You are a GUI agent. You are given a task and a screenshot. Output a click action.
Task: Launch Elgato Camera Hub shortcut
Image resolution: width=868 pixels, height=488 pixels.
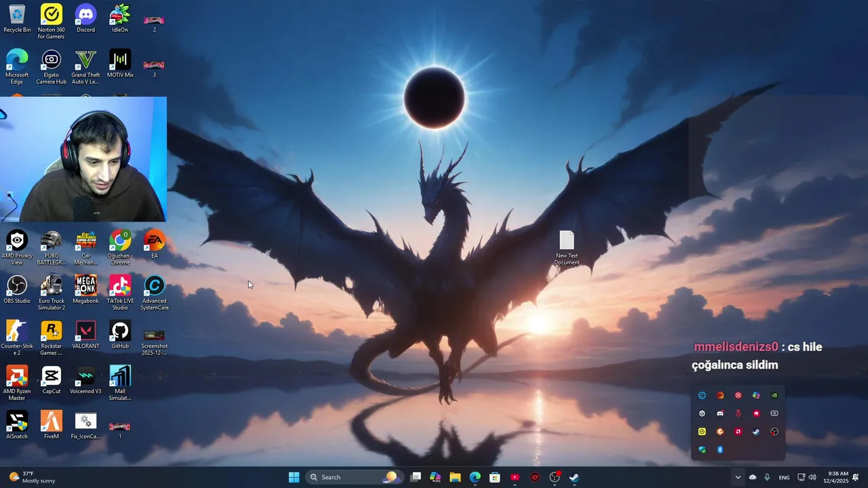[51, 67]
